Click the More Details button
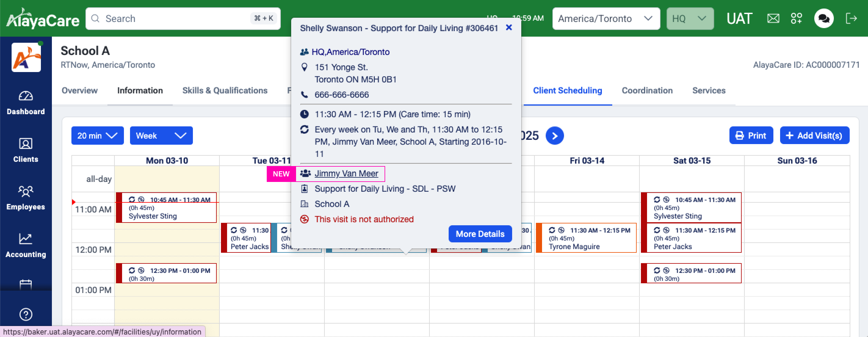868x337 pixels. coord(480,234)
